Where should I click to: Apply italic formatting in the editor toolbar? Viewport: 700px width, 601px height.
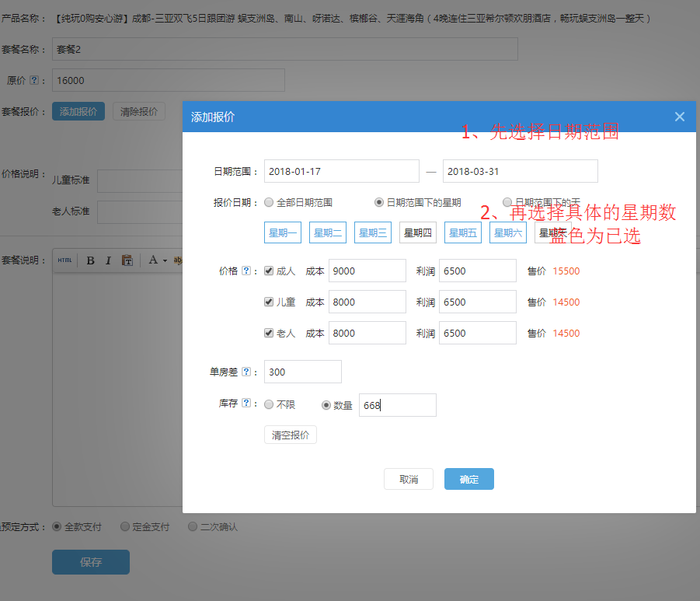pyautogui.click(x=109, y=260)
